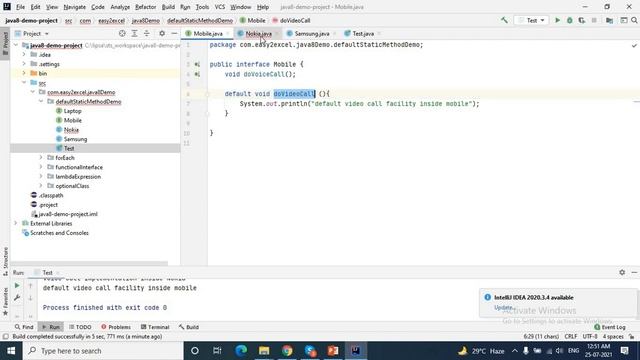
Task: Open Google Chrome from taskbar
Action: click(287, 351)
